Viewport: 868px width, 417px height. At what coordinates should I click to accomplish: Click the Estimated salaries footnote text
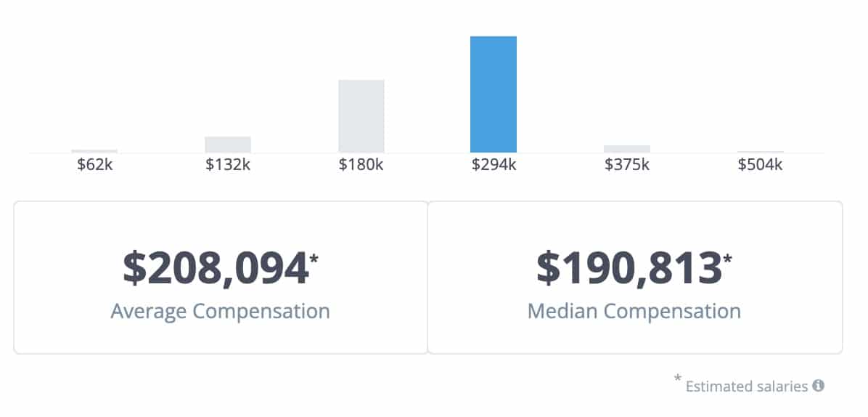tap(747, 386)
